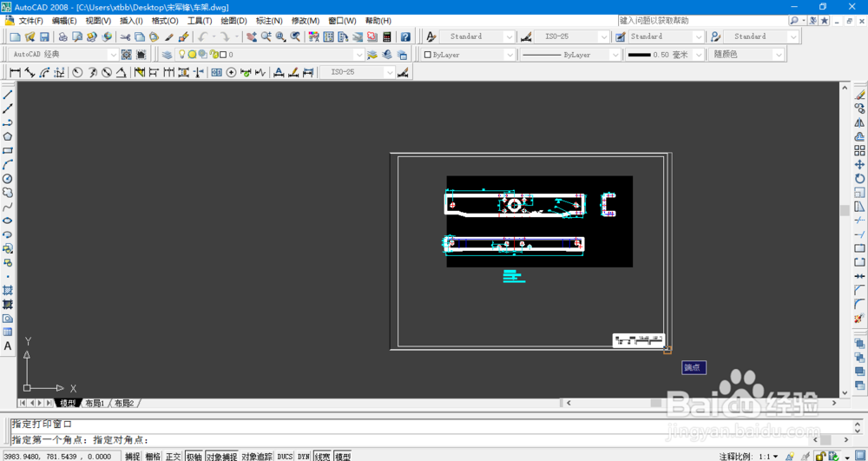Cut selection with the scissors icon
This screenshot has width=868, height=461.
click(x=125, y=36)
